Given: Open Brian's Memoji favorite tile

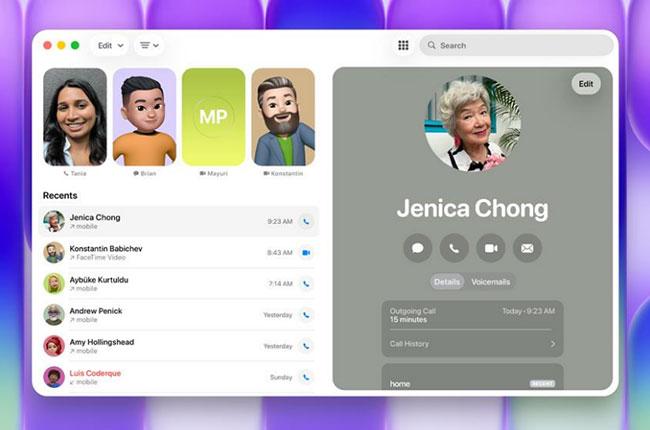Looking at the screenshot, I should [144, 117].
